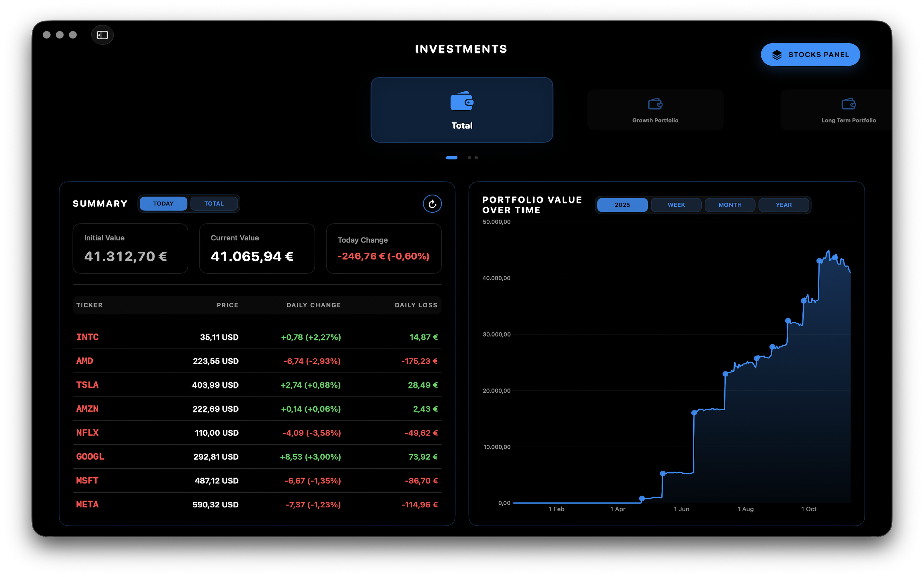Click the layers icon inside Stocks Panel button
This screenshot has height=577, width=924.
[777, 54]
